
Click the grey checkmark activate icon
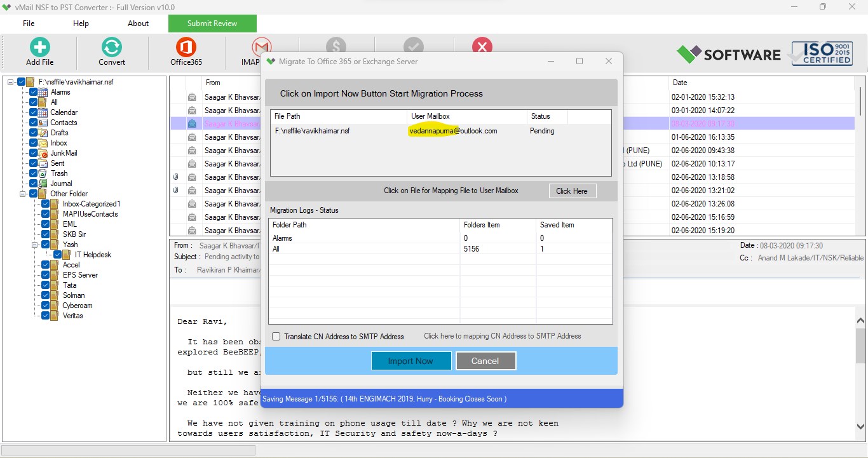[414, 46]
